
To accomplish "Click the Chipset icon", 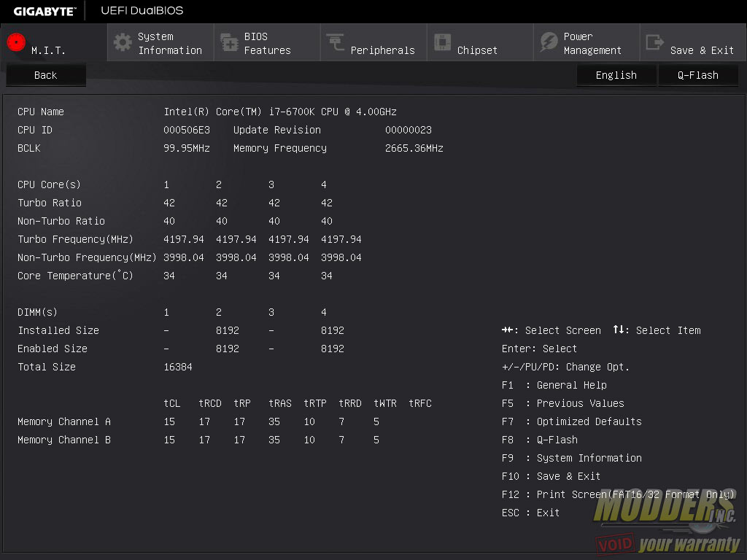I will 442,42.
